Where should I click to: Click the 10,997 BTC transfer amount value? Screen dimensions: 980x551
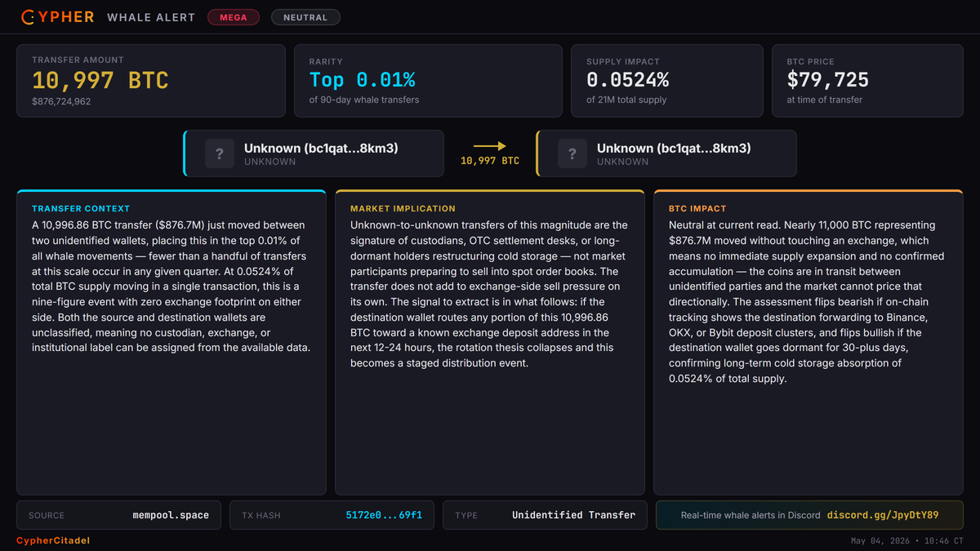100,80
